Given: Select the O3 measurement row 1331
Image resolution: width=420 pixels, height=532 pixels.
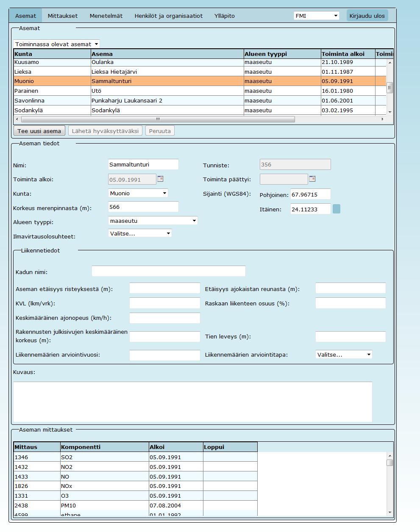Looking at the screenshot, I should click(136, 496).
